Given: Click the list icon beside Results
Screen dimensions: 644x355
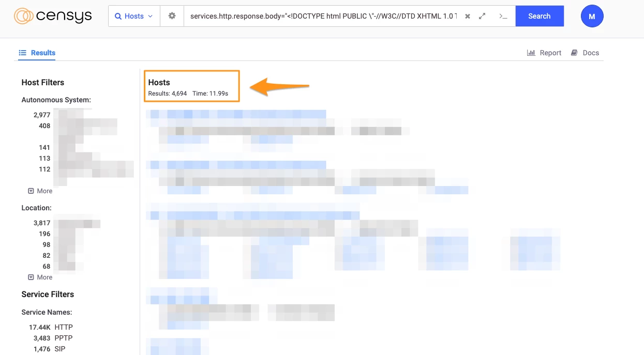Looking at the screenshot, I should [22, 52].
